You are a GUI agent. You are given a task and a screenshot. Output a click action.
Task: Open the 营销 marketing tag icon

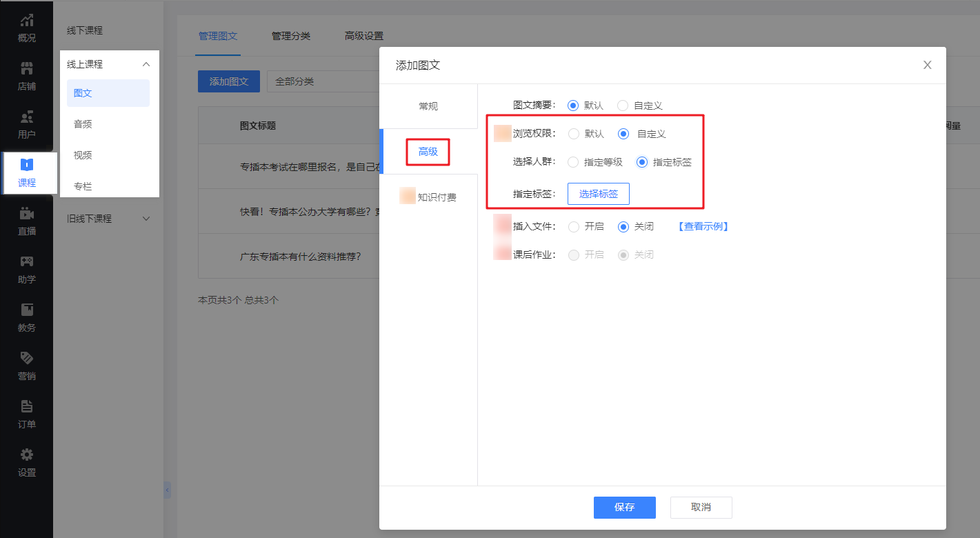point(26,359)
